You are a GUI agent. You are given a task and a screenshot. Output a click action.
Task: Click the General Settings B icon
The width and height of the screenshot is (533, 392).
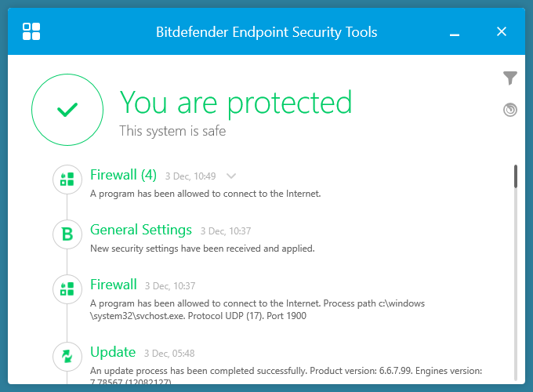tap(67, 233)
